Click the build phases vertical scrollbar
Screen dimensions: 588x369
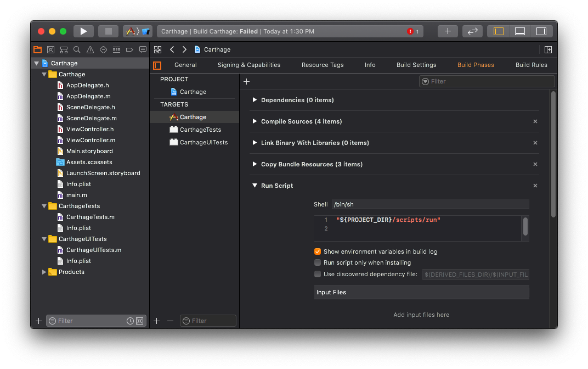(x=553, y=154)
